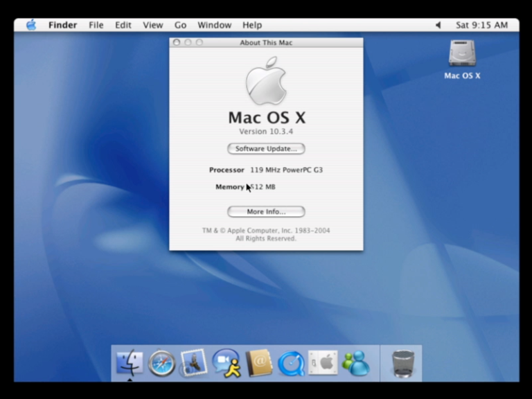This screenshot has width=532, height=399.
Task: Click the volume speaker icon in menu bar
Action: [438, 25]
